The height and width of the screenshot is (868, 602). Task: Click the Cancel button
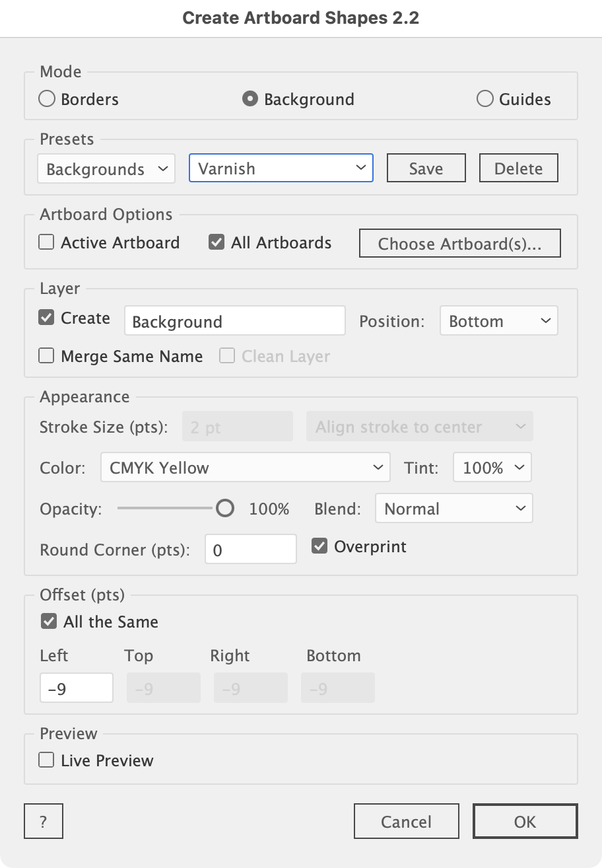[407, 822]
